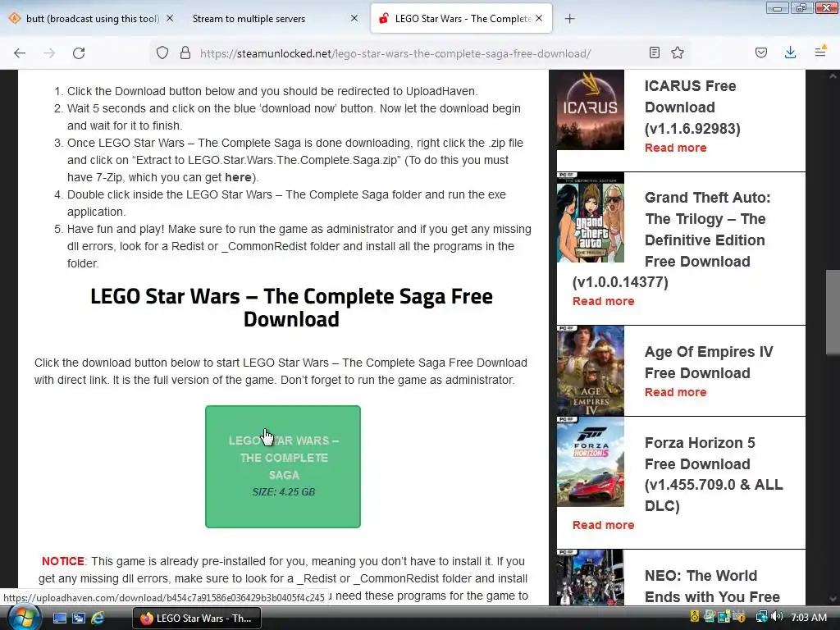Open Forza Horizon 5 Free Download link
Image resolution: width=840 pixels, height=630 pixels.
714,474
